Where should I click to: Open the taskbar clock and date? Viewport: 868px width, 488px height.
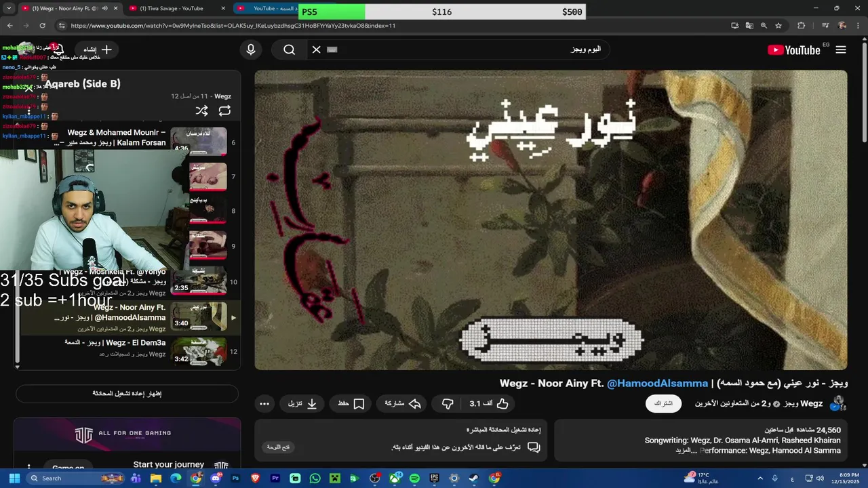point(849,479)
